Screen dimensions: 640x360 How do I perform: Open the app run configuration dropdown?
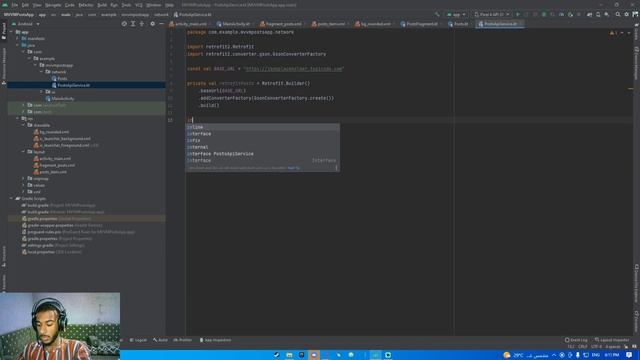tap(456, 14)
